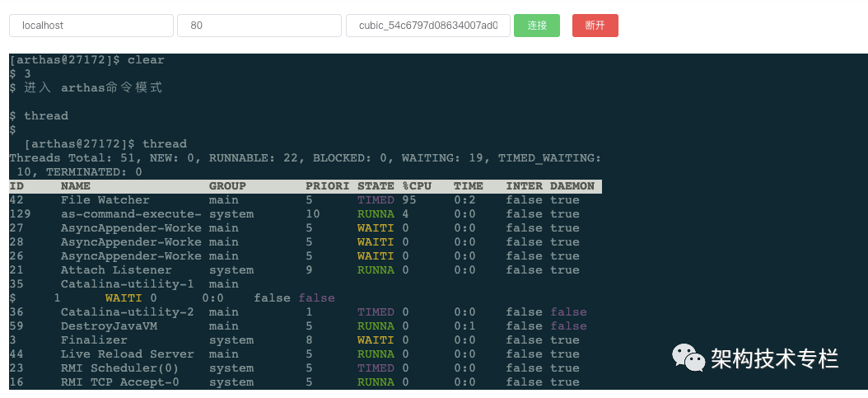Click the GROUP column header

pyautogui.click(x=227, y=186)
